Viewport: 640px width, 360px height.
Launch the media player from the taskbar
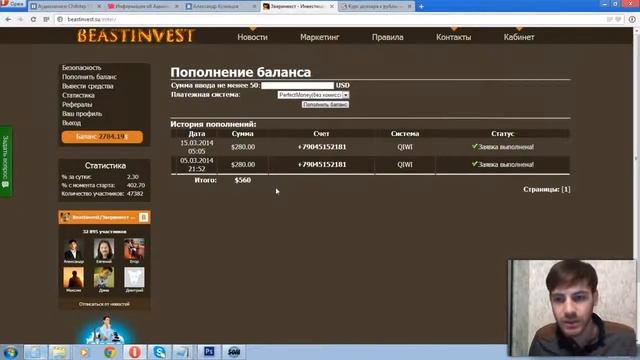coord(84,352)
